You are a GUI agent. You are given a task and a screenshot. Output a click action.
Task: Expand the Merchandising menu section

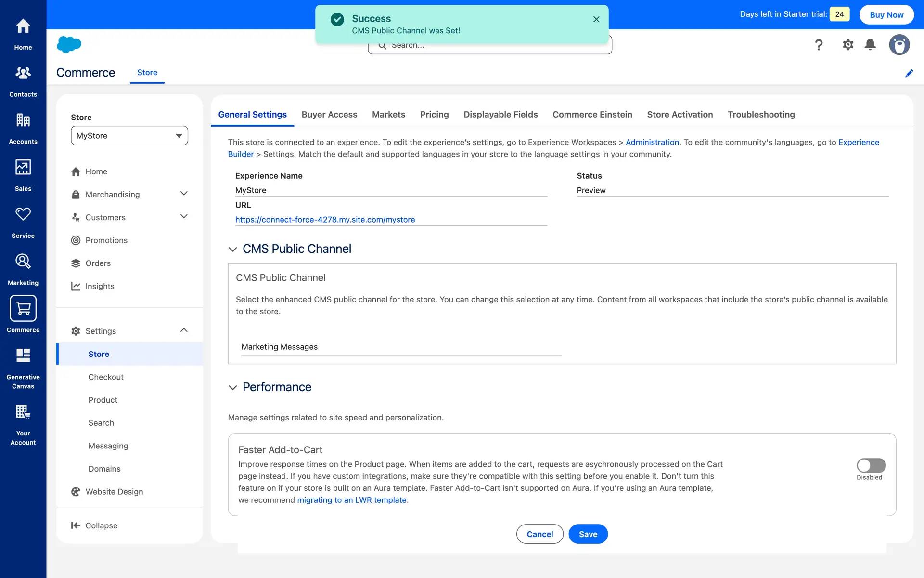coord(183,194)
